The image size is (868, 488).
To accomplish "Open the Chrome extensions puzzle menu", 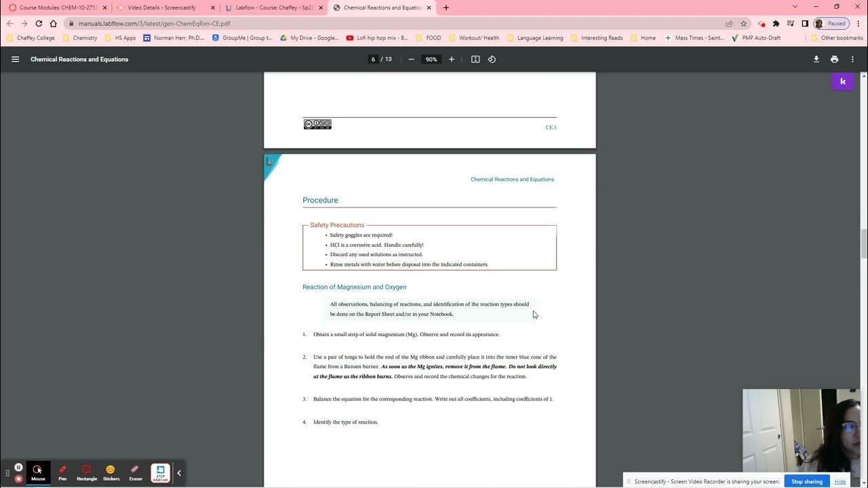I will tap(776, 23).
